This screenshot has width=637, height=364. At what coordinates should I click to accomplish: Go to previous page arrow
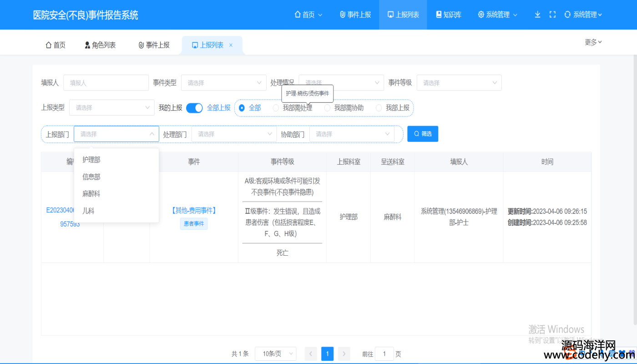(311, 354)
